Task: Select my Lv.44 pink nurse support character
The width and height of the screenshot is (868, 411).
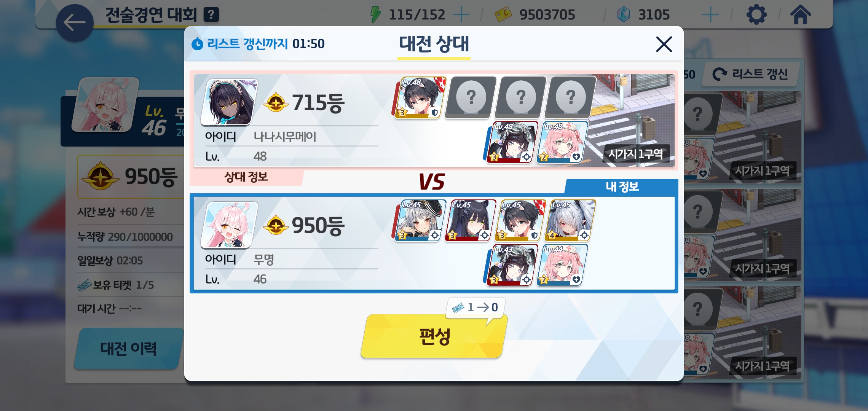Action: click(562, 265)
